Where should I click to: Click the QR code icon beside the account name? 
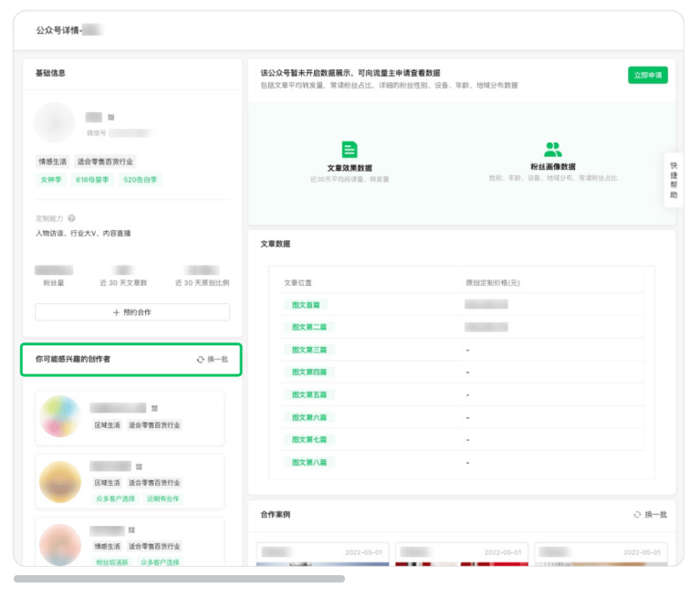[x=111, y=118]
